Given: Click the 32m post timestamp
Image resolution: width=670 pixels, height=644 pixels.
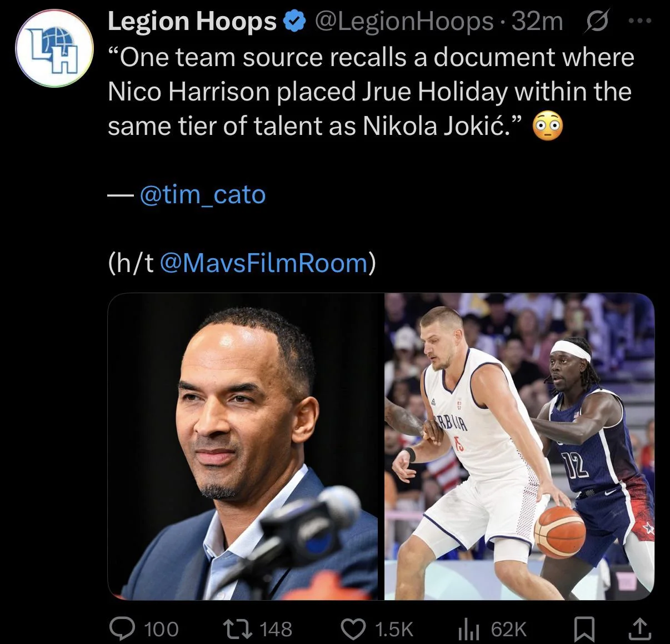Looking at the screenshot, I should pos(537,22).
